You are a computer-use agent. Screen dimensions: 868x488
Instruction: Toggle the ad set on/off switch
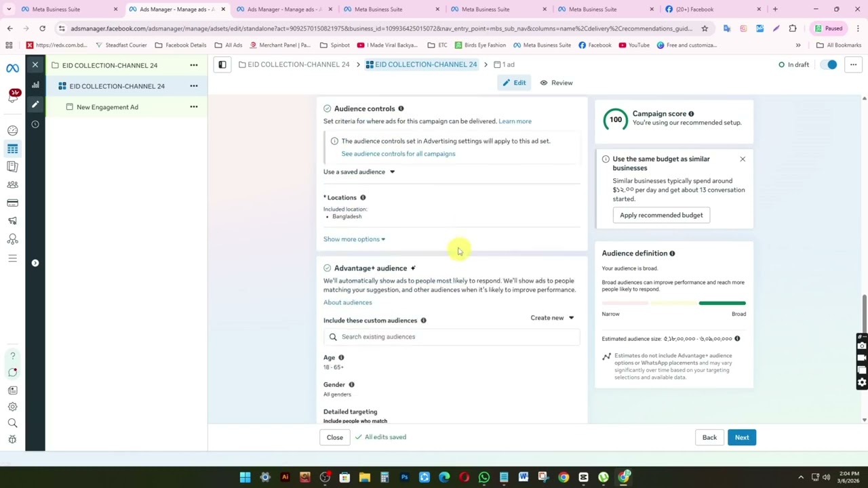[829, 65]
